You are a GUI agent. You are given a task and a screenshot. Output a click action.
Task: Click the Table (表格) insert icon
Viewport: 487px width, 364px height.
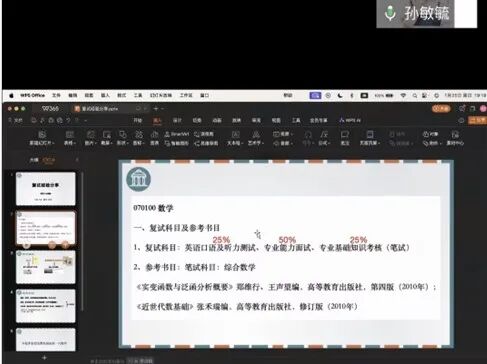69,135
